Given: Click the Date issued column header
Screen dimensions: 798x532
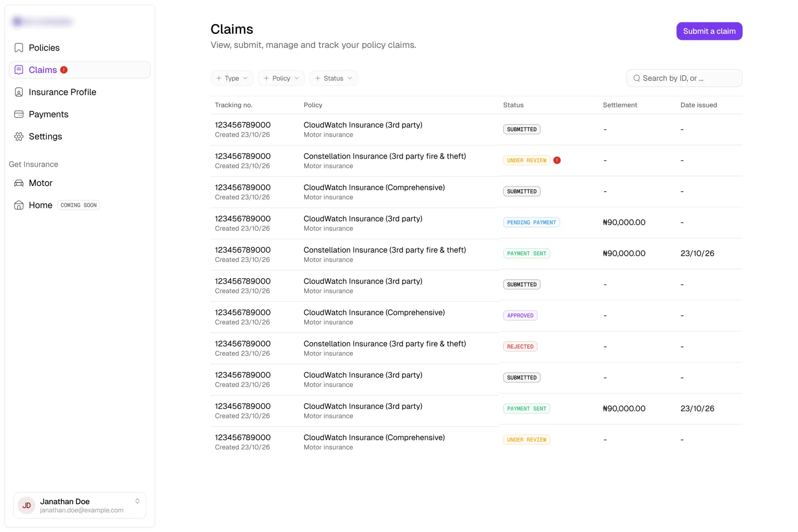Looking at the screenshot, I should [x=699, y=105].
